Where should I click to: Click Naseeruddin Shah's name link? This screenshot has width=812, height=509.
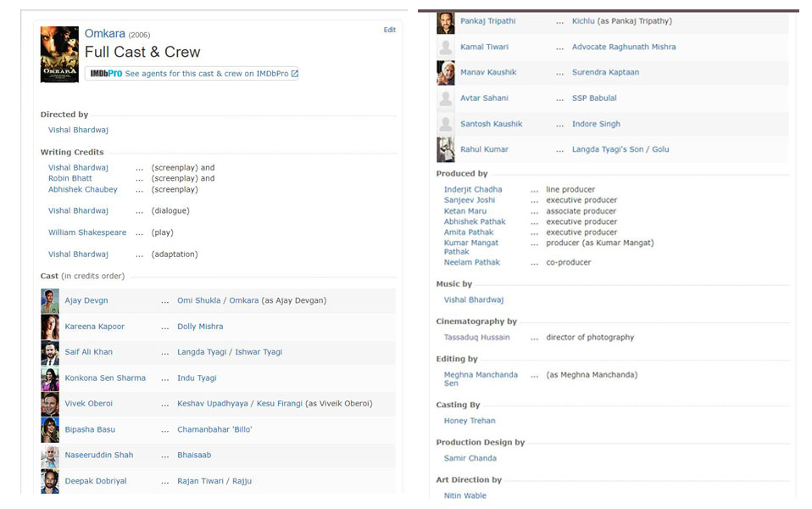click(x=98, y=456)
